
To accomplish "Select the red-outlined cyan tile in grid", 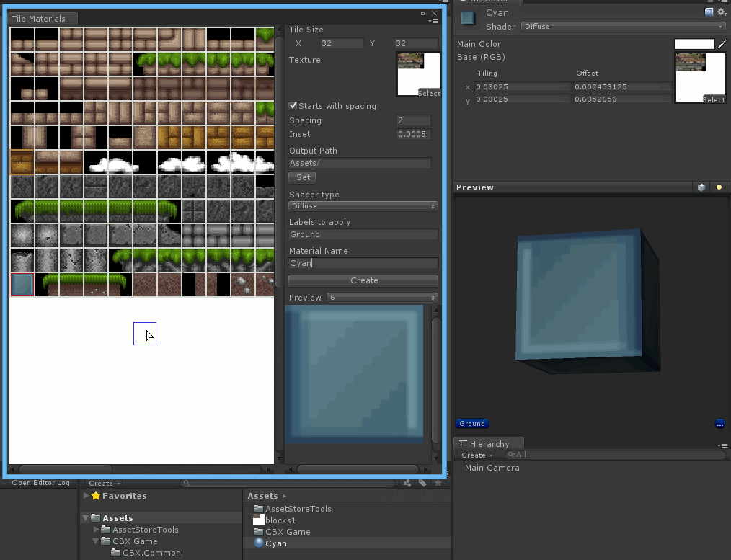I will 22,284.
